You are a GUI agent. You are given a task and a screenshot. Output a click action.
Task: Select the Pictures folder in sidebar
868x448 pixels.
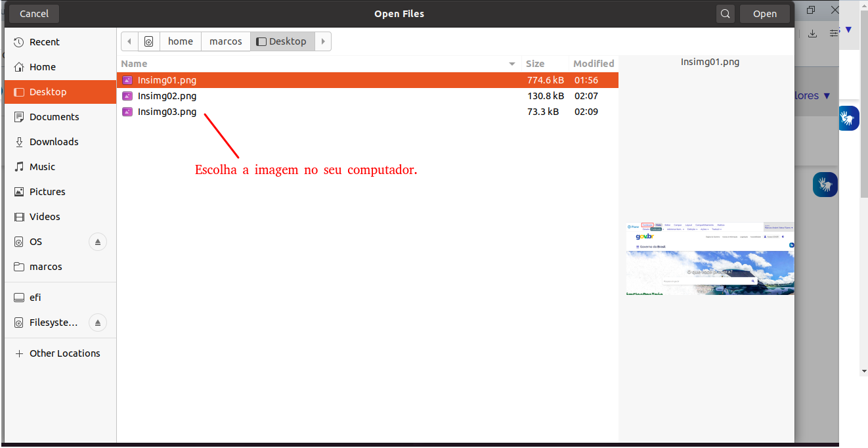[47, 192]
